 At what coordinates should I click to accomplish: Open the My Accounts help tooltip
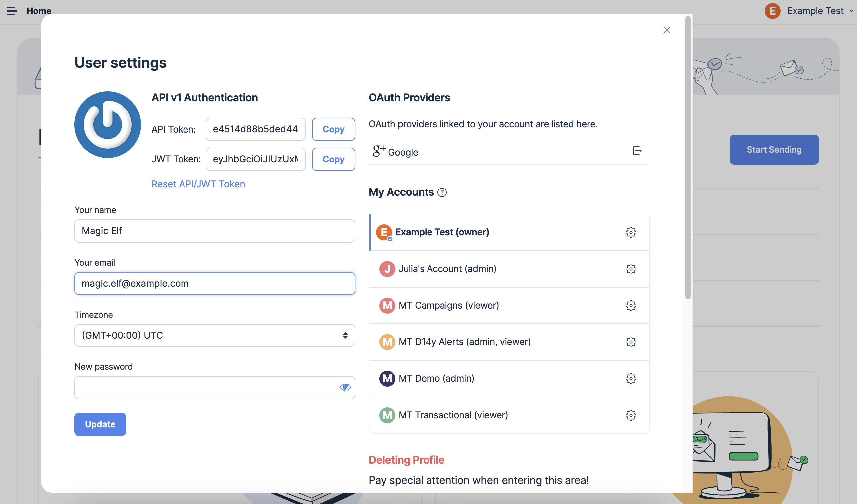pyautogui.click(x=442, y=192)
